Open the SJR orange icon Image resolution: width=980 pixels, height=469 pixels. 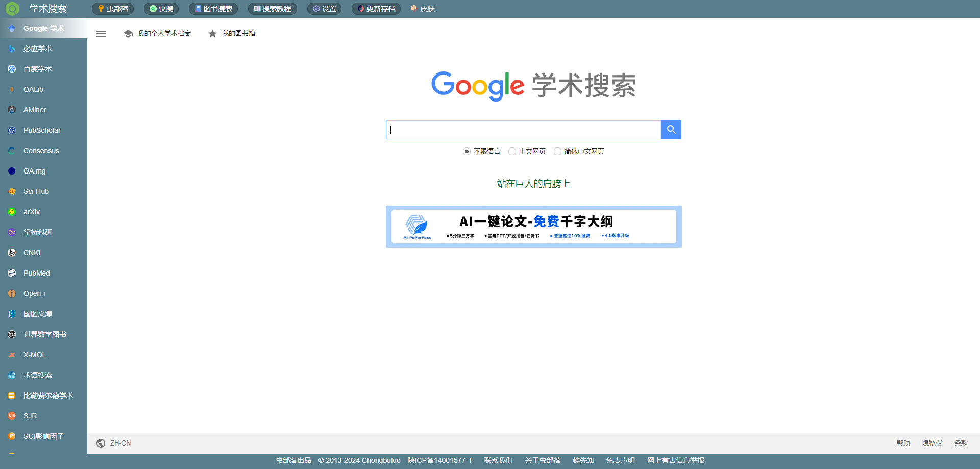[x=12, y=416]
